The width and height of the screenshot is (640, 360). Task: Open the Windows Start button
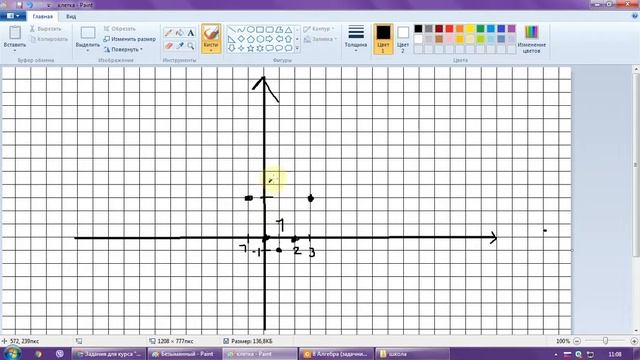tap(11, 353)
